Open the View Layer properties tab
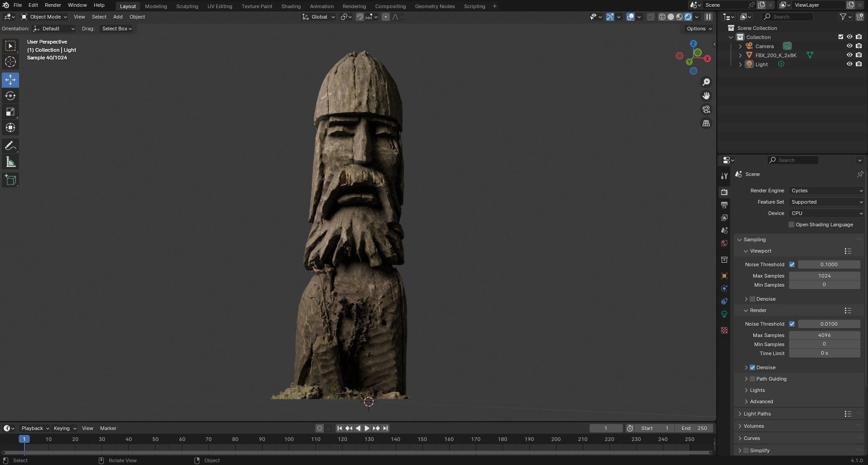The image size is (868, 465). (724, 218)
